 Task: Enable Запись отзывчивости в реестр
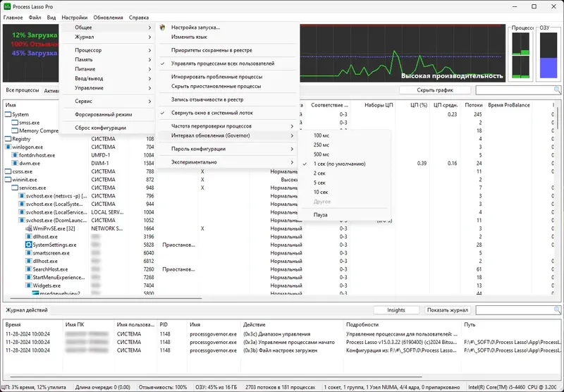tap(228, 99)
